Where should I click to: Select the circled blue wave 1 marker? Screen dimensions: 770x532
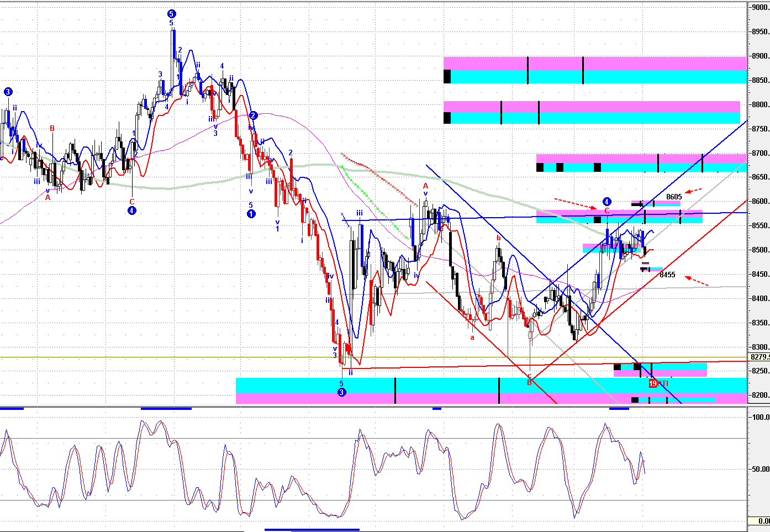(251, 214)
